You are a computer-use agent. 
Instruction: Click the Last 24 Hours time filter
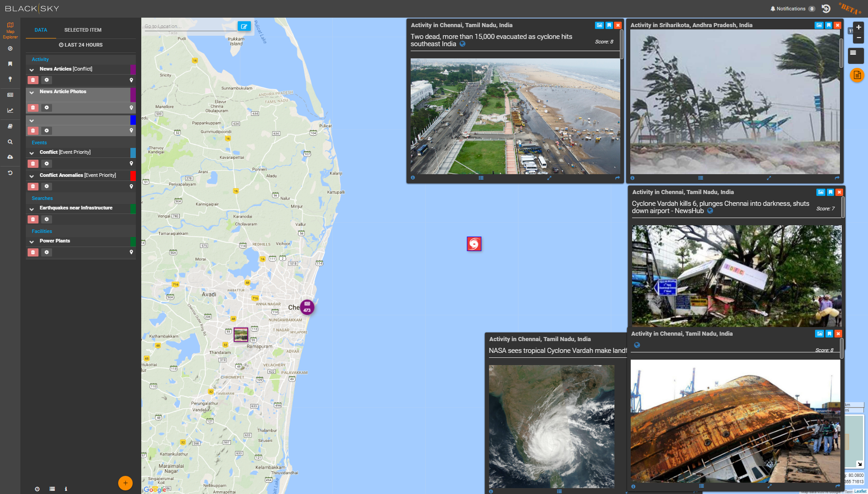tap(81, 45)
